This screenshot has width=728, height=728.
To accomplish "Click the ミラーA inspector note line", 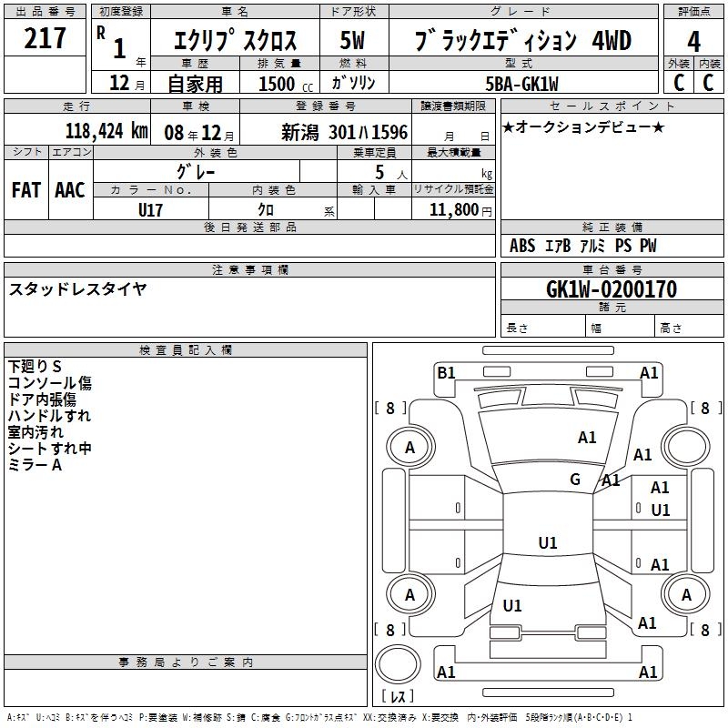I will tap(35, 464).
